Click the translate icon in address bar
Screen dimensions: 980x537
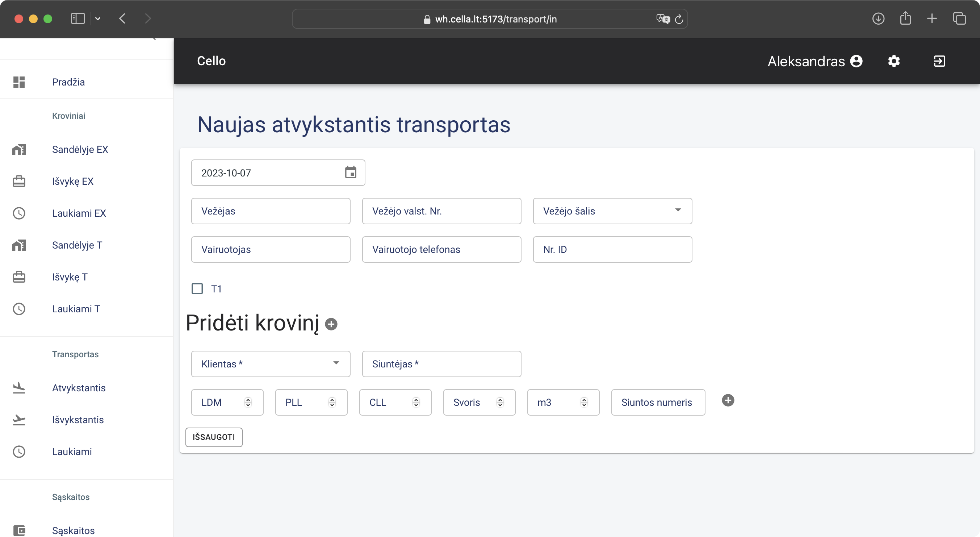click(663, 19)
